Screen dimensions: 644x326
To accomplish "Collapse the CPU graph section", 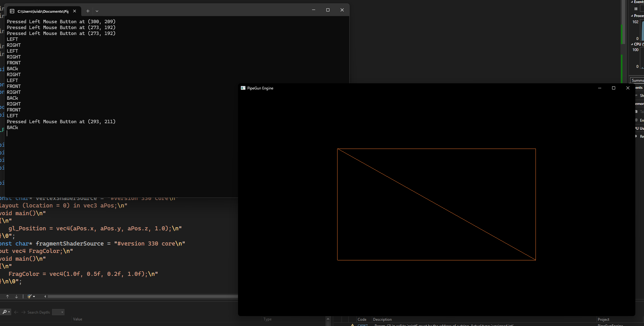I will (x=632, y=44).
